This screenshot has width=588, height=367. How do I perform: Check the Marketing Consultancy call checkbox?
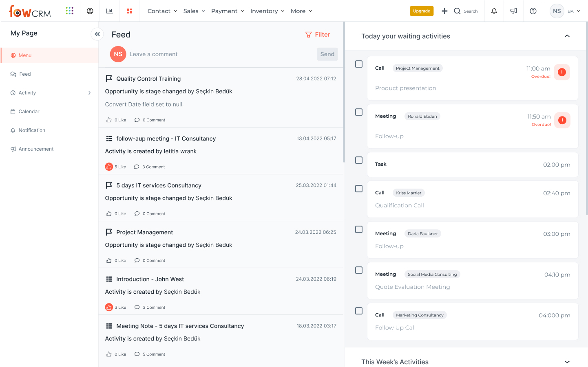[359, 311]
